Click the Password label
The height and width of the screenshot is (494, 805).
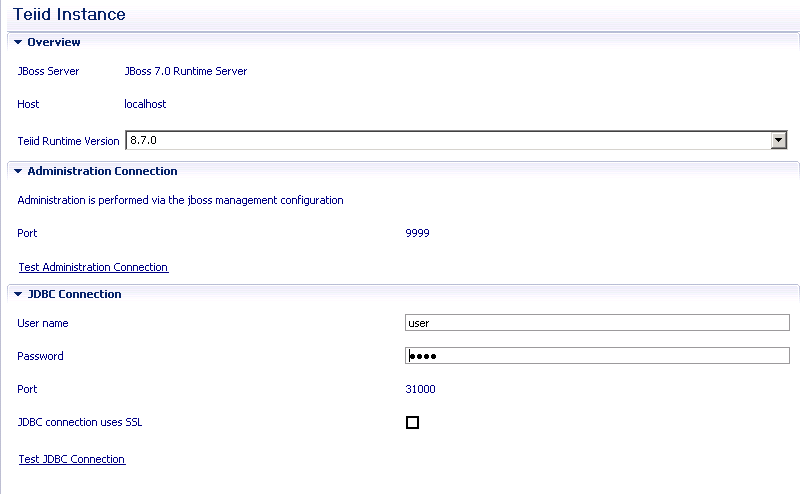tap(40, 356)
